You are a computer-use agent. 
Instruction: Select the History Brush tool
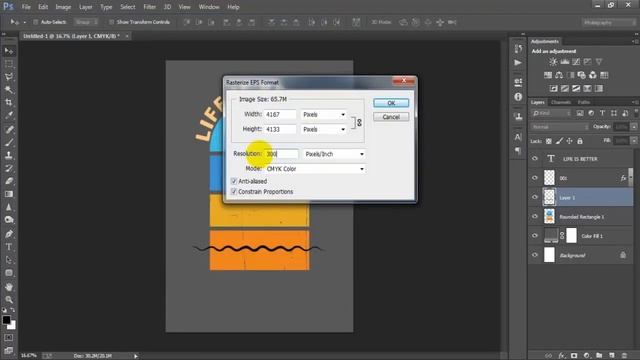pos(9,168)
